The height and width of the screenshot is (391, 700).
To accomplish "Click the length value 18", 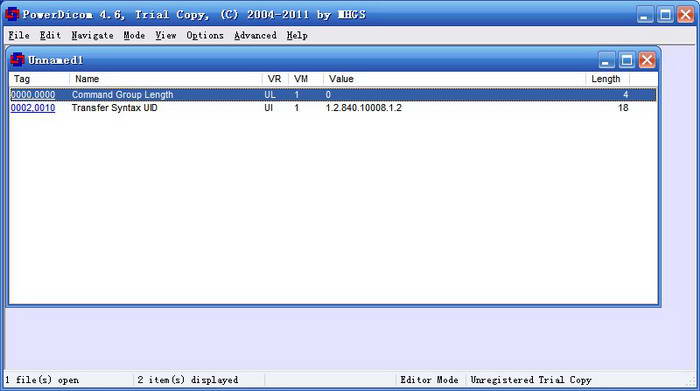I will [x=623, y=108].
